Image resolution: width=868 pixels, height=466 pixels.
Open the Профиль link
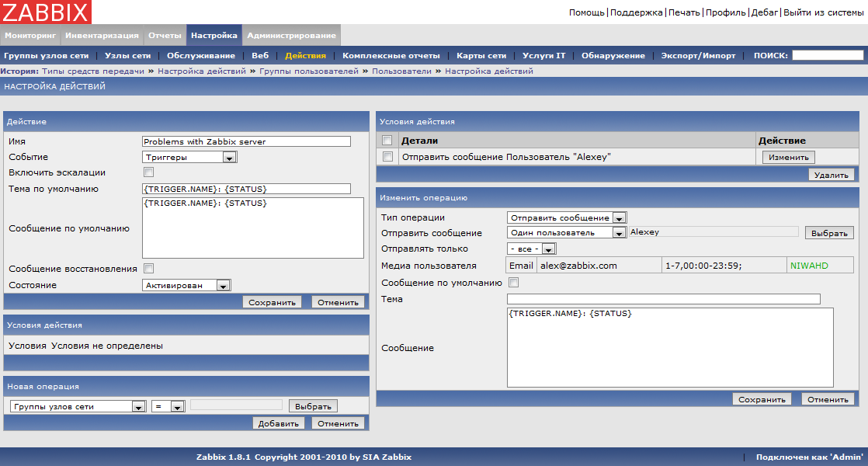coord(725,12)
